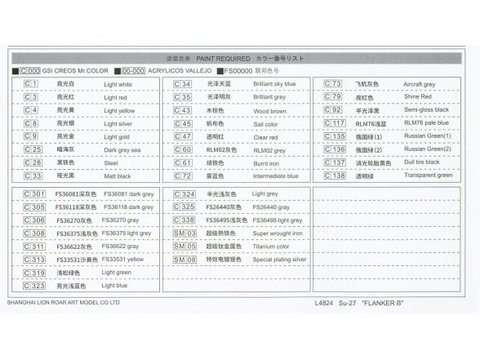Select the 'FS26440 gray' entry
This screenshot has height=360, width=480.
pyautogui.click(x=271, y=207)
